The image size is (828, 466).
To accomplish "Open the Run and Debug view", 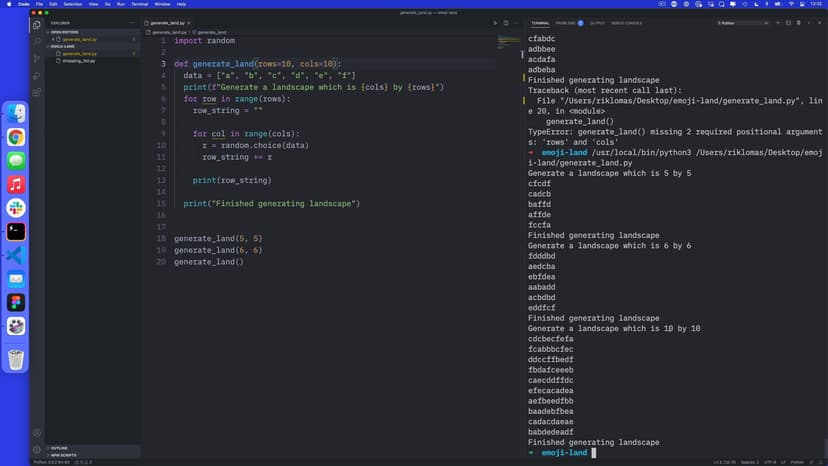I will [x=37, y=75].
